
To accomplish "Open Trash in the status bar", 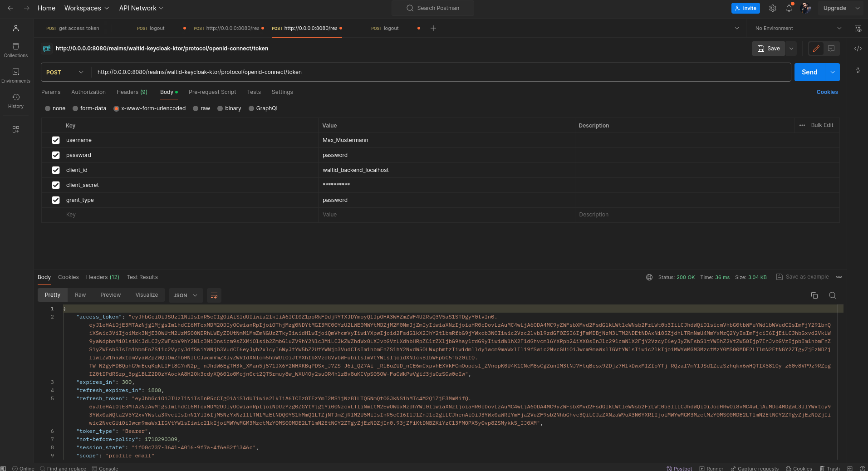I will tap(830, 468).
